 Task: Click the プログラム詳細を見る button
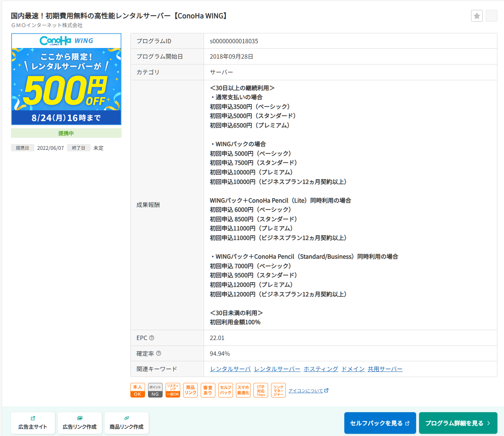coord(458,423)
